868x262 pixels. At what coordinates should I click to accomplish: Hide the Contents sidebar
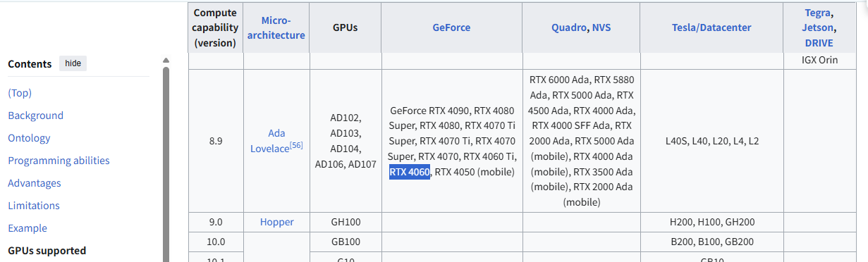pos(73,63)
